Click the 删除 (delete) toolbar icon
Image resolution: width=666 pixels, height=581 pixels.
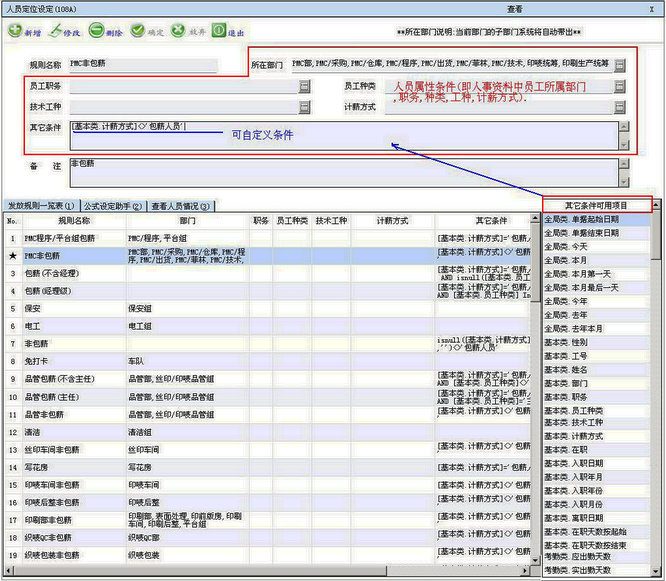tap(97, 31)
